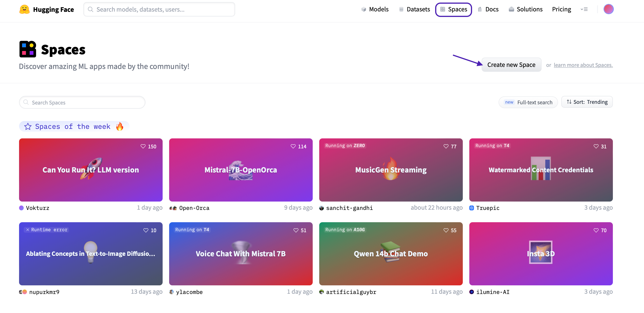Image resolution: width=644 pixels, height=313 pixels.
Task: Open the Mistral-7B-OpenOrca space card
Action: pyautogui.click(x=241, y=170)
